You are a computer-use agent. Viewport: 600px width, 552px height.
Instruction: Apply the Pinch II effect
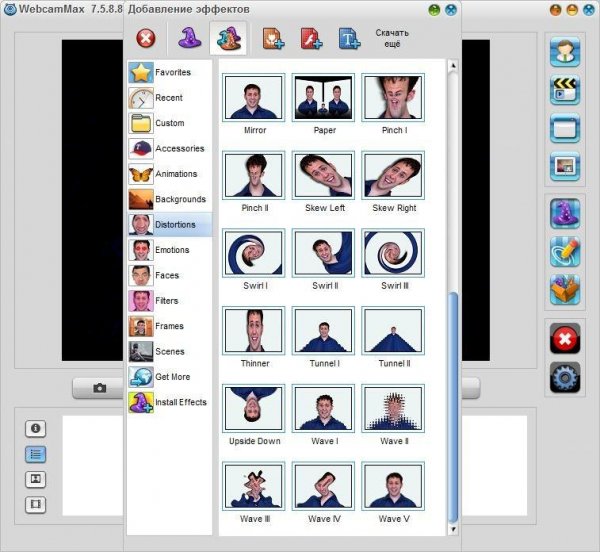pyautogui.click(x=254, y=175)
